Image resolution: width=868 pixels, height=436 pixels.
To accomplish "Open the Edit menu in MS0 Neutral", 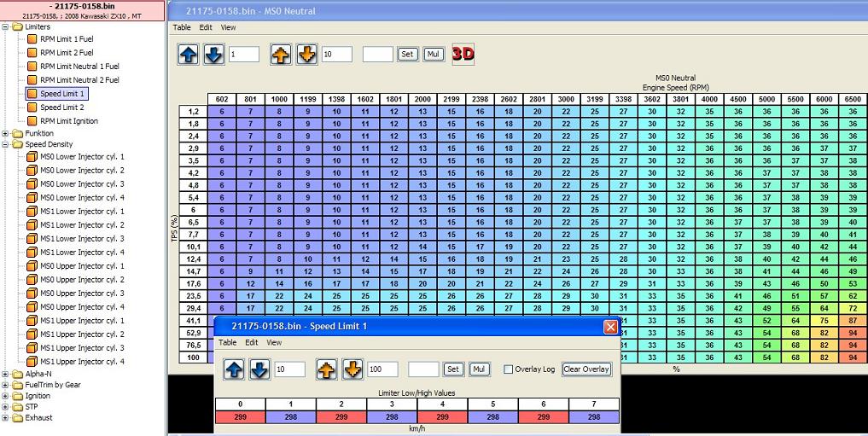I will pyautogui.click(x=206, y=27).
